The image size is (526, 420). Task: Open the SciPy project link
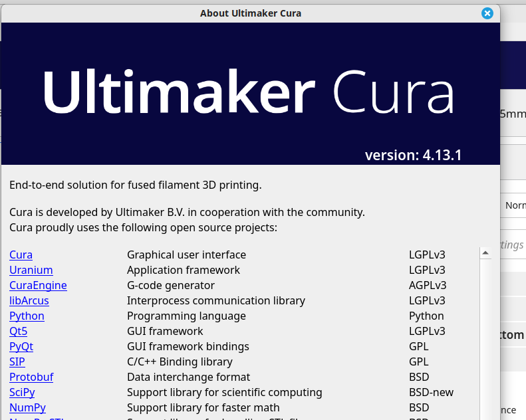coord(22,393)
